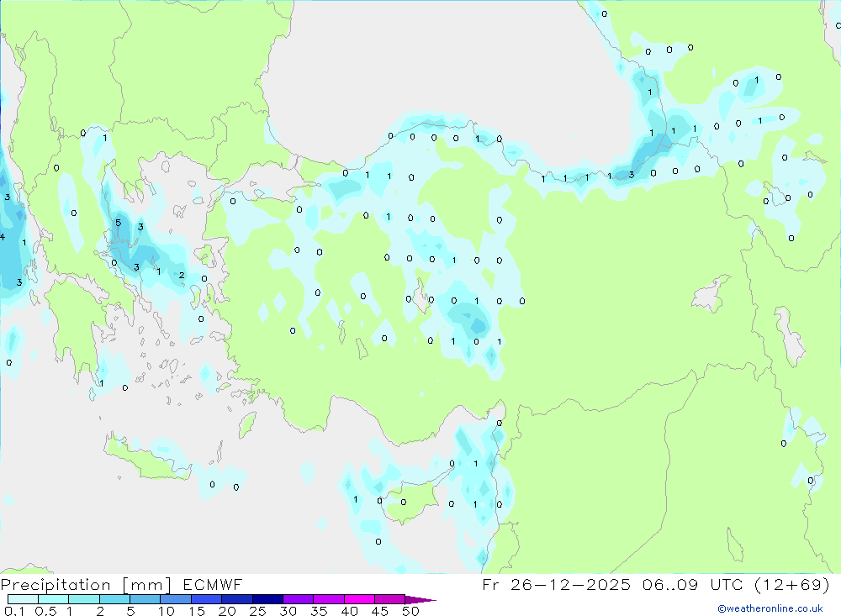The image size is (841, 616).
Task: Pick the legend swatch between 5 and 10
Action: coord(145,599)
